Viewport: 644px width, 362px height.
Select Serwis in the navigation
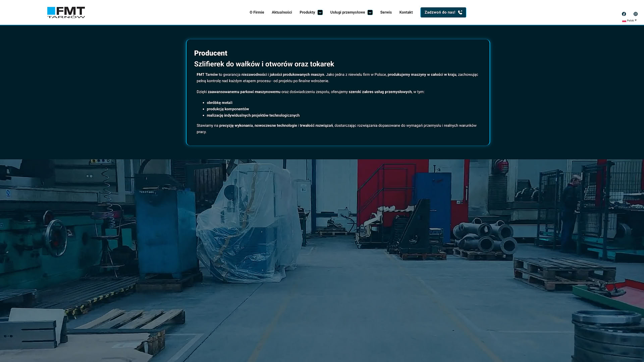point(386,12)
